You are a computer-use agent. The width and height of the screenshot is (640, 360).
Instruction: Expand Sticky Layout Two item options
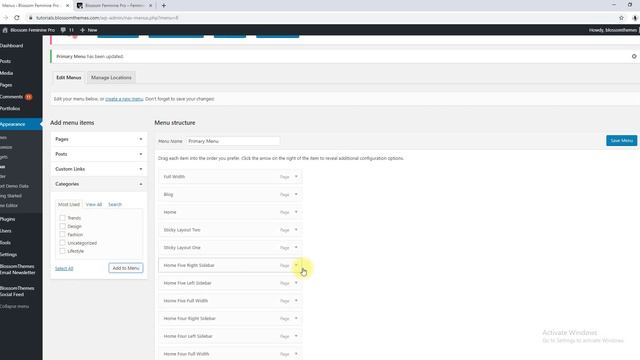pos(296,230)
